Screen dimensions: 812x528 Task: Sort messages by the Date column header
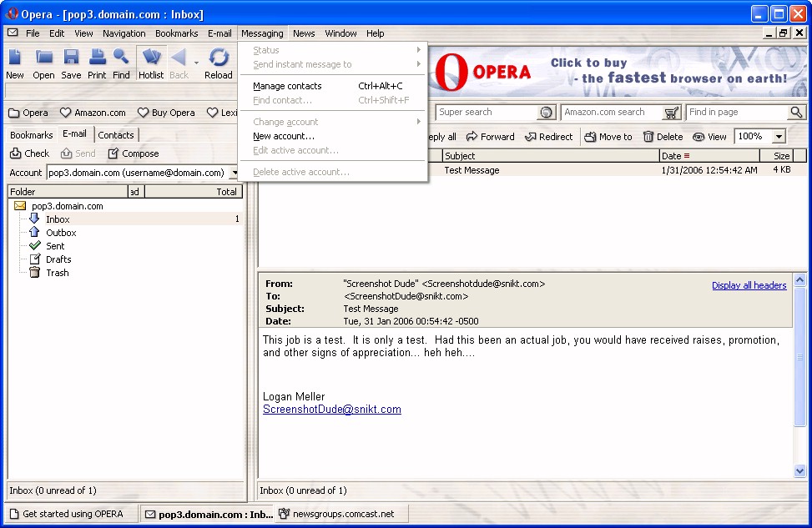point(709,156)
